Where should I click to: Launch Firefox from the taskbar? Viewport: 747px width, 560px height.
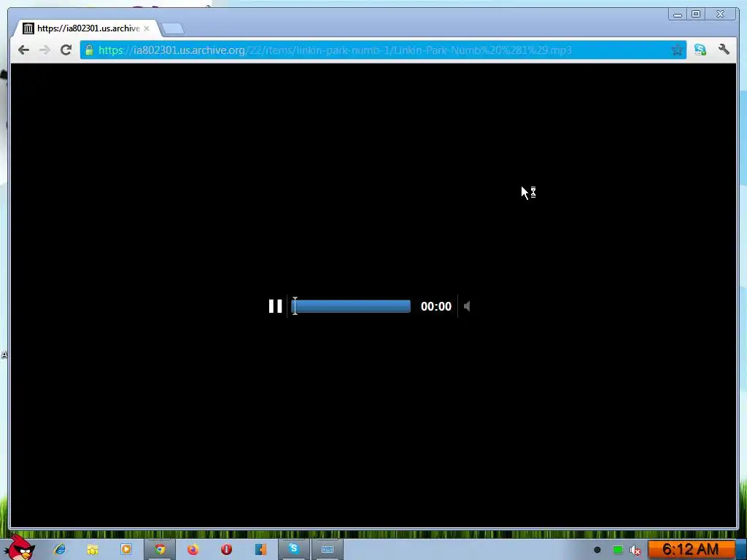[193, 550]
